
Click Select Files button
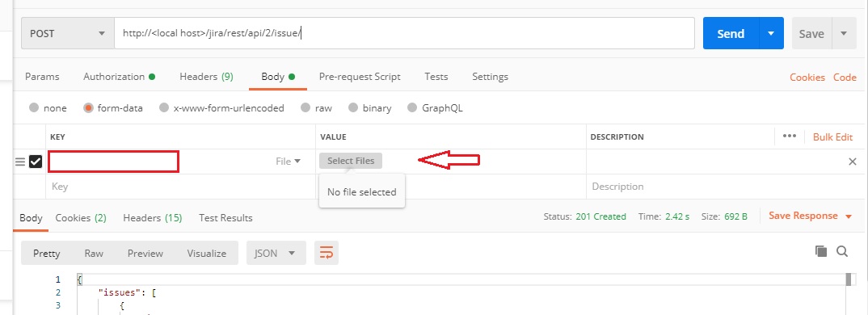click(351, 161)
